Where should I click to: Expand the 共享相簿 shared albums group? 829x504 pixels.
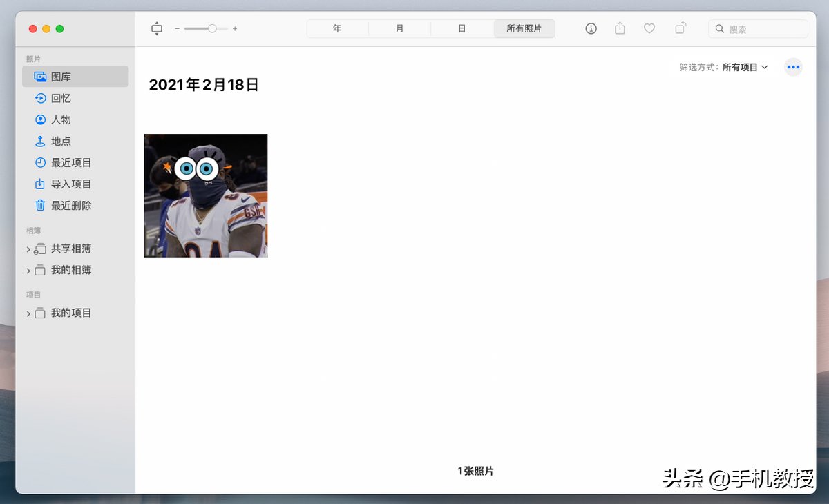coord(28,249)
